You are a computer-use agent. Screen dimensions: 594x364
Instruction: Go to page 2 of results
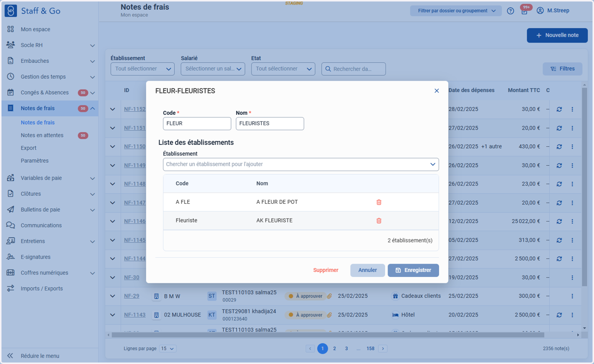335,349
